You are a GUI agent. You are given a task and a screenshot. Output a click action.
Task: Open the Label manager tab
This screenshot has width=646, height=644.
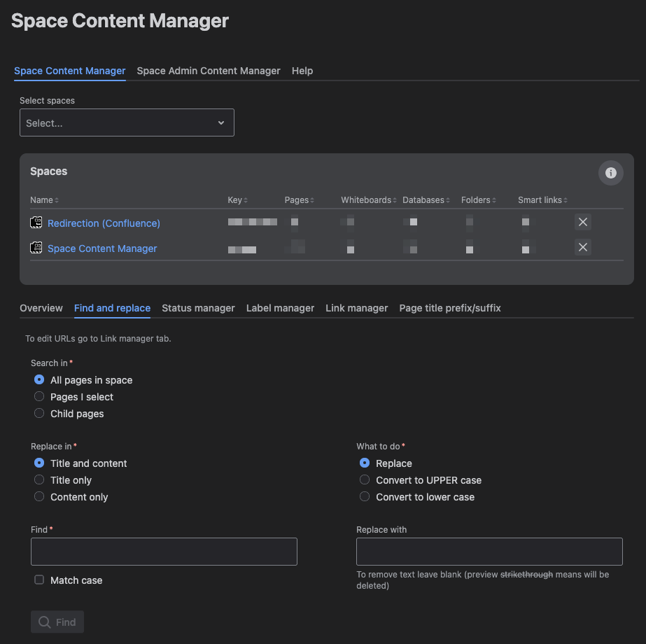click(280, 308)
